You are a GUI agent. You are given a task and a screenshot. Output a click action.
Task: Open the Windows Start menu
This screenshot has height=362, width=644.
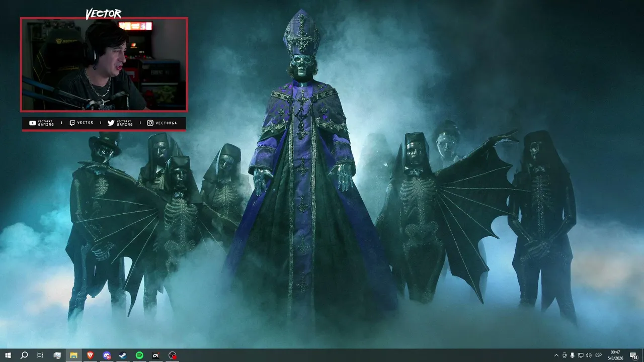pyautogui.click(x=8, y=355)
